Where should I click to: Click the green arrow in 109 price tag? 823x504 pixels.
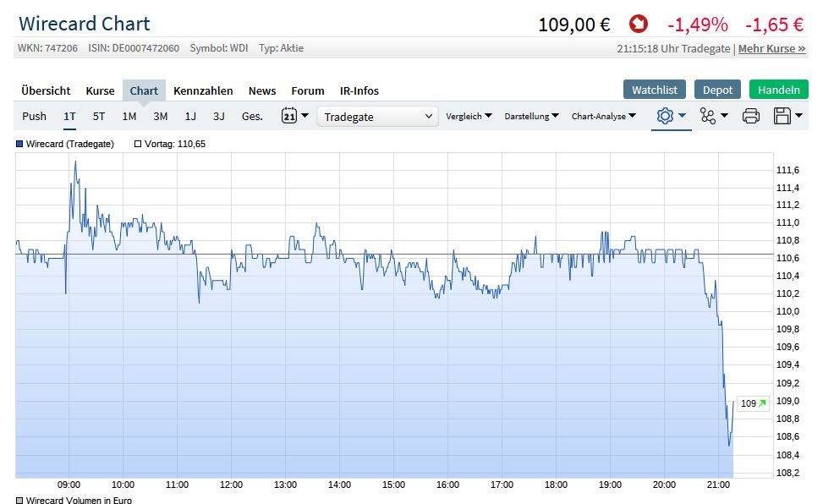point(763,403)
